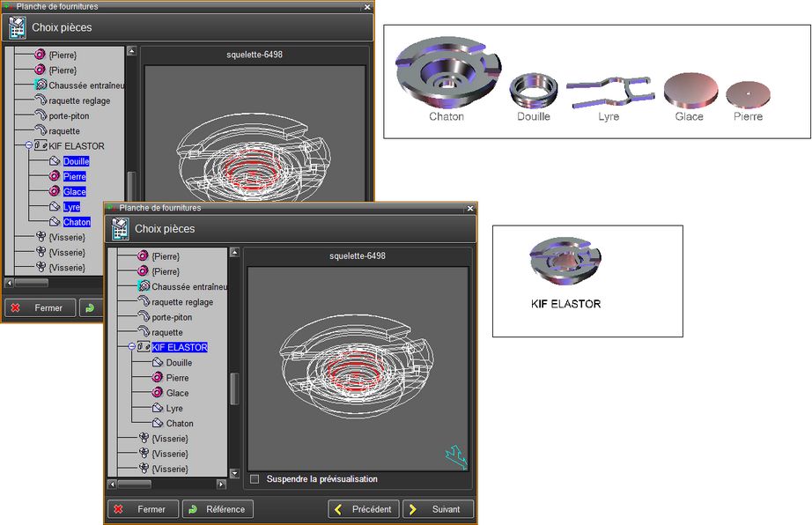The width and height of the screenshot is (812, 525).
Task: Enable Suspendre la prévisualisation checkbox
Action: tap(255, 479)
